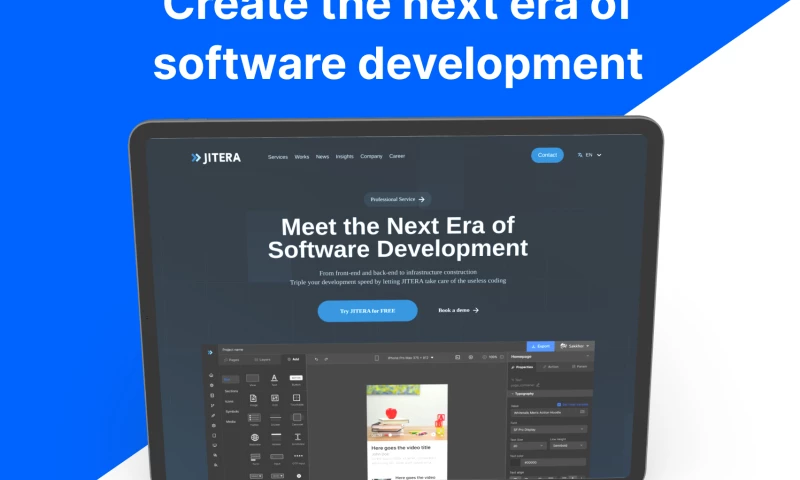Screen dimensions: 800x480
Task: Open the Career menu item
Action: point(397,156)
